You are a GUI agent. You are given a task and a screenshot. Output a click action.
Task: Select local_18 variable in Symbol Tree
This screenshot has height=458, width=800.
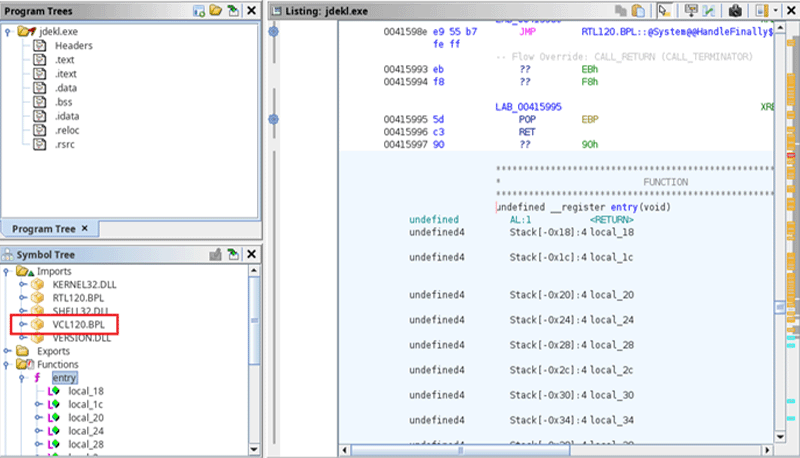[86, 391]
